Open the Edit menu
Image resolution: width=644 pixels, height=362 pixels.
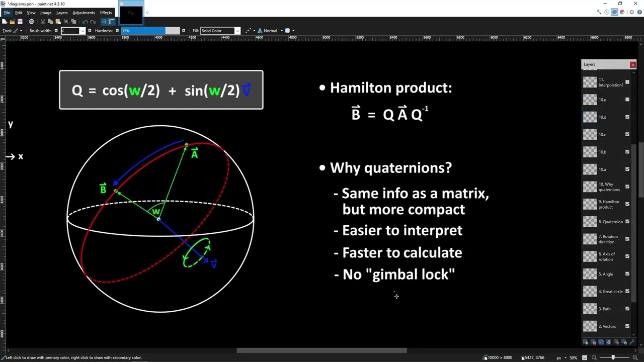pyautogui.click(x=19, y=13)
